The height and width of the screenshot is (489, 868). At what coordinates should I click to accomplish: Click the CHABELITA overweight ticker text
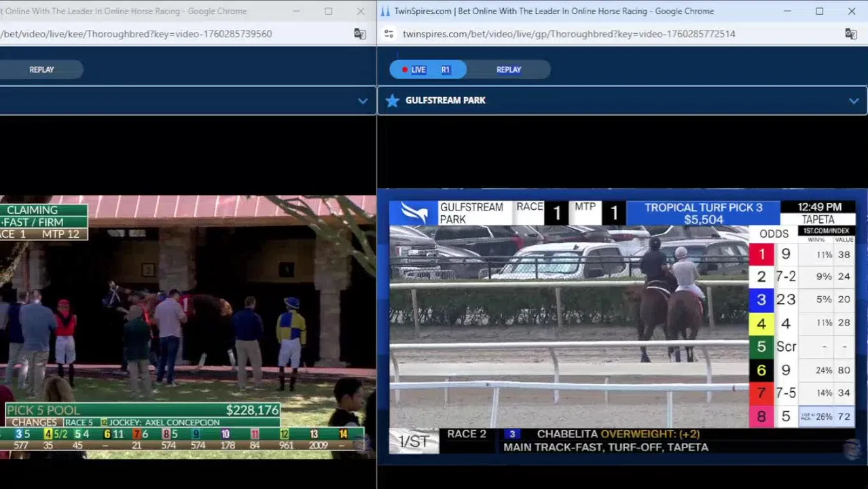tap(618, 434)
